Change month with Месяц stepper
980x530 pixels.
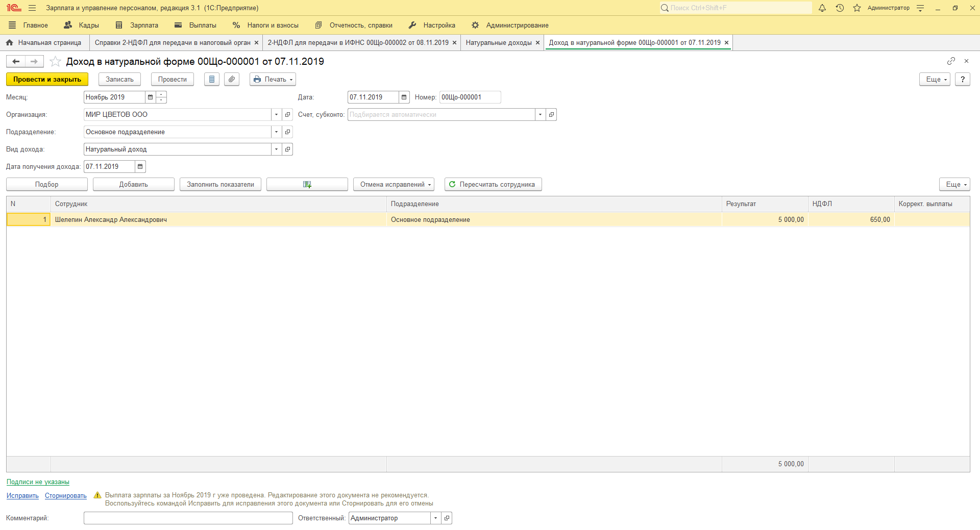click(161, 97)
